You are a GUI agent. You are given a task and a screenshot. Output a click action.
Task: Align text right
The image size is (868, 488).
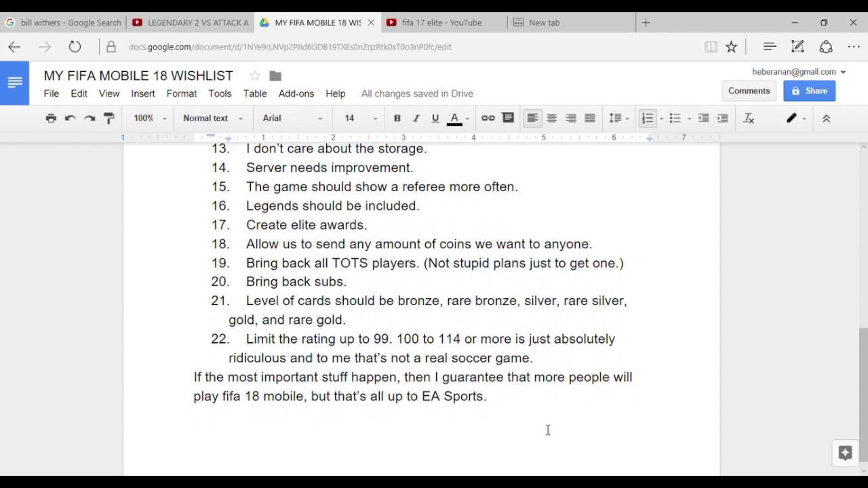pyautogui.click(x=571, y=118)
